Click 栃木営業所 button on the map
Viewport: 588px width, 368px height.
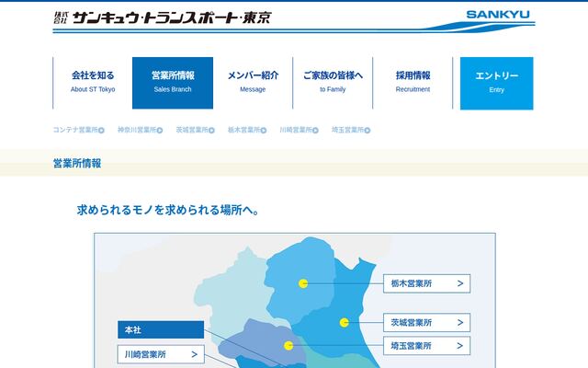click(426, 283)
